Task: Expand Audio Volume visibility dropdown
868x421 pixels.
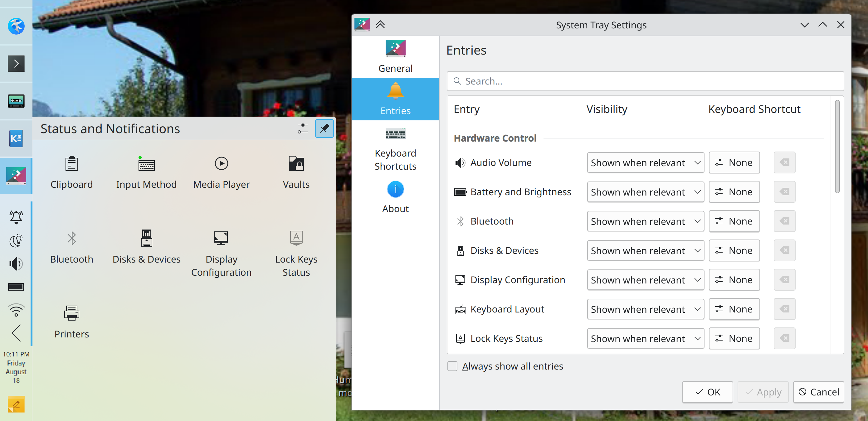Action: click(645, 163)
